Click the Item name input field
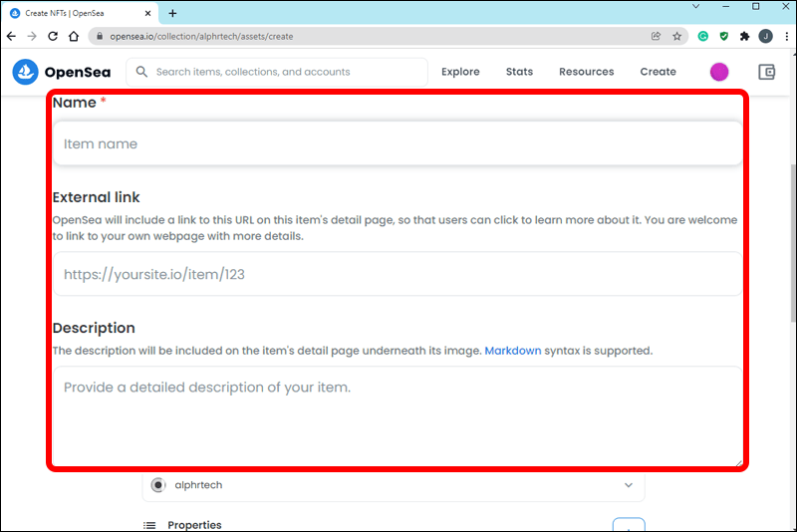Image resolution: width=797 pixels, height=532 pixels. pos(397,143)
